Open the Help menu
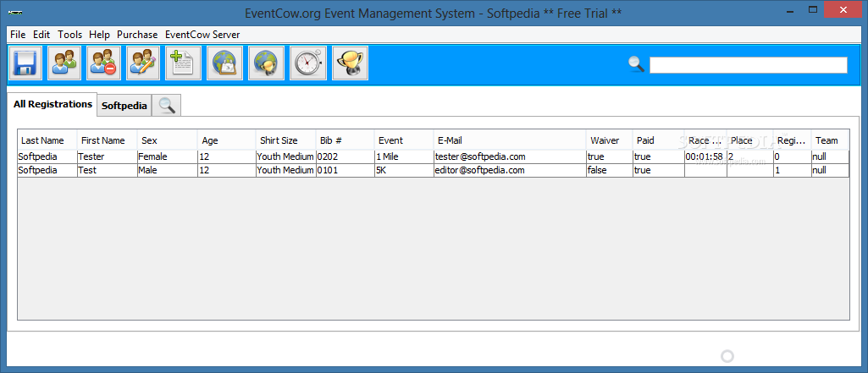This screenshot has height=373, width=868. 100,35
